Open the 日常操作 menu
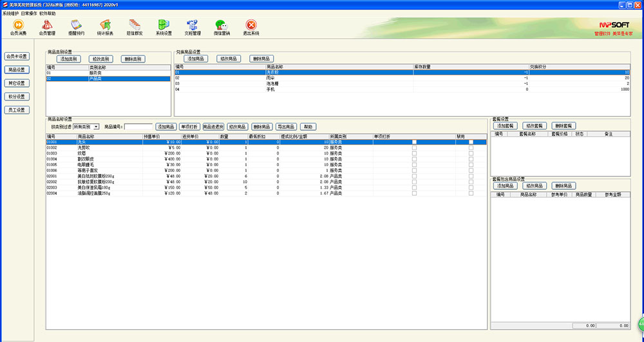This screenshot has height=342, width=644. [30, 13]
